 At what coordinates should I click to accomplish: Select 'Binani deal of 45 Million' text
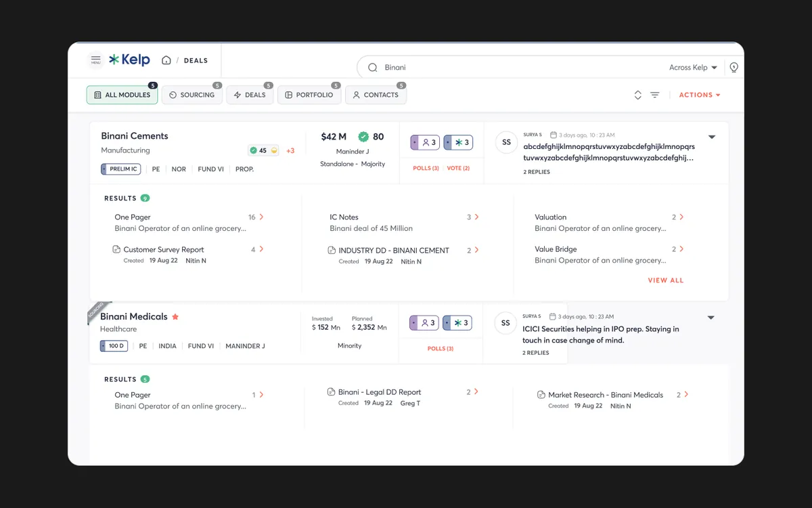tap(371, 228)
